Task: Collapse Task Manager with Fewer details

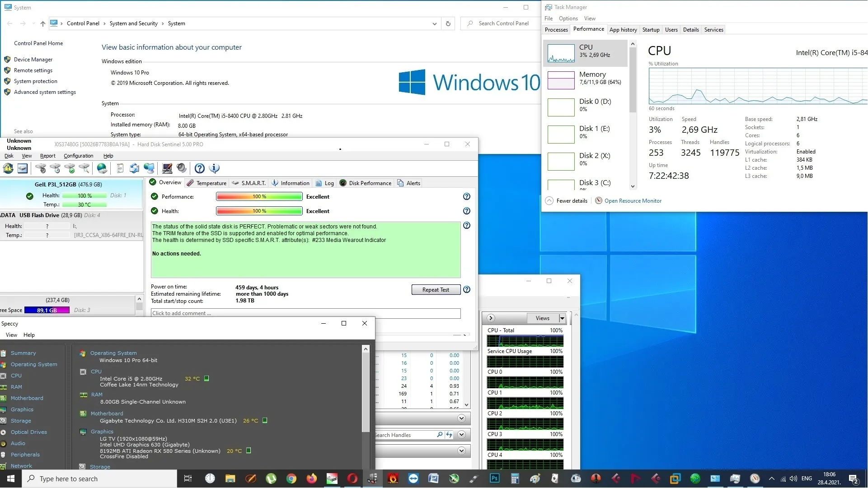Action: pyautogui.click(x=567, y=201)
